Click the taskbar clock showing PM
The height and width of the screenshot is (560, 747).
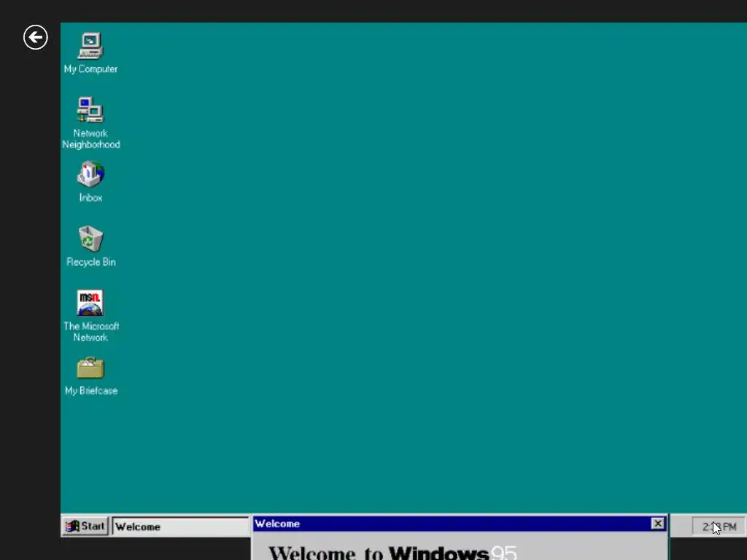click(x=719, y=526)
